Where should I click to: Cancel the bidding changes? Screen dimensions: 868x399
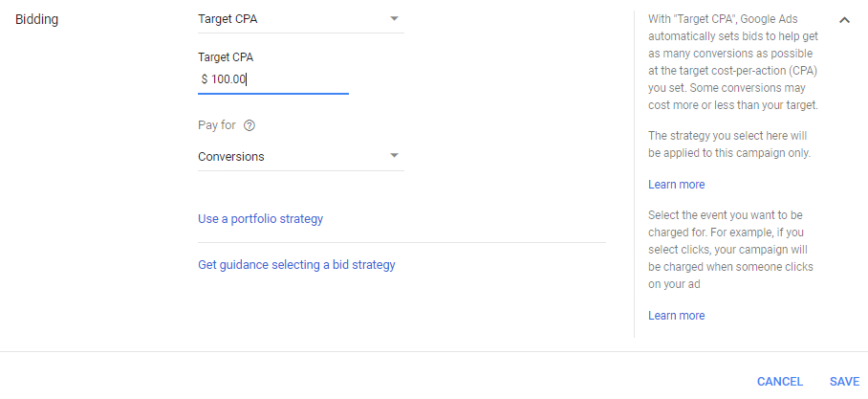click(x=779, y=381)
